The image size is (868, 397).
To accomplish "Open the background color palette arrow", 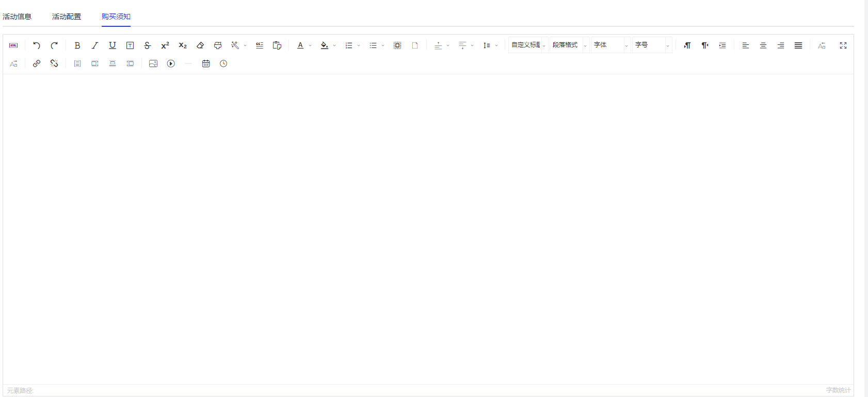I will pyautogui.click(x=334, y=45).
